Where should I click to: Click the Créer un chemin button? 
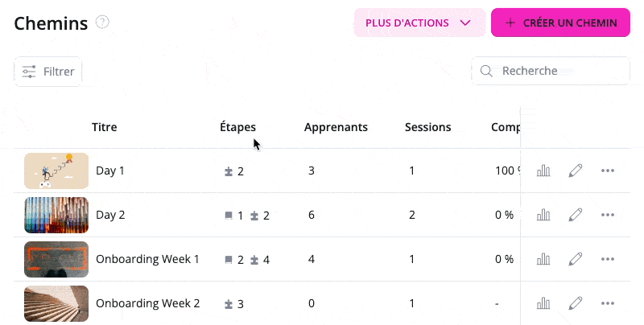point(560,23)
